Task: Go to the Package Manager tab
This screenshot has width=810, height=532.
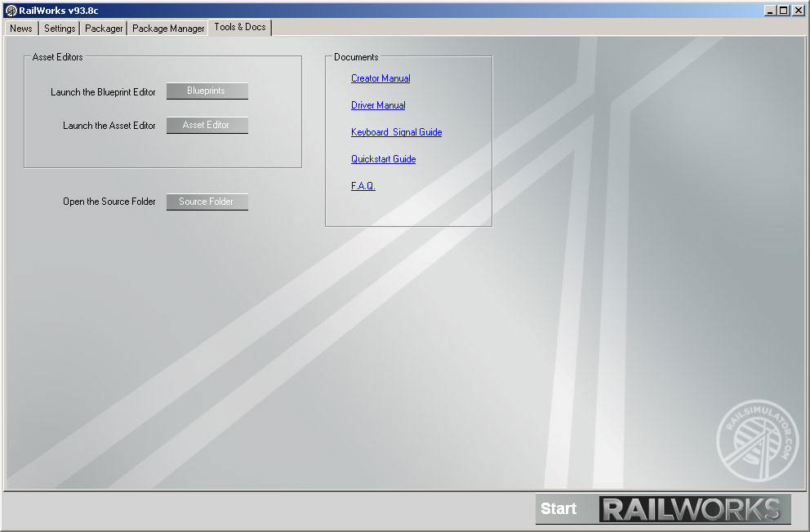Action: coord(168,29)
